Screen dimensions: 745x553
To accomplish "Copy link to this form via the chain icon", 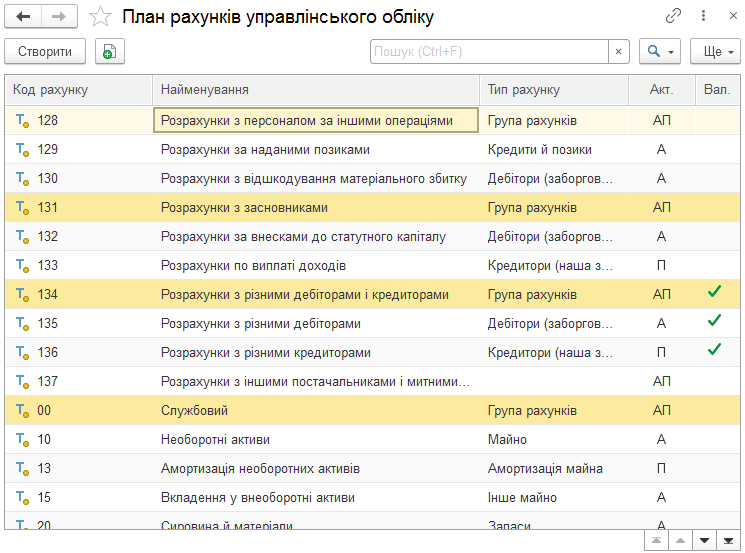I will coord(673,16).
